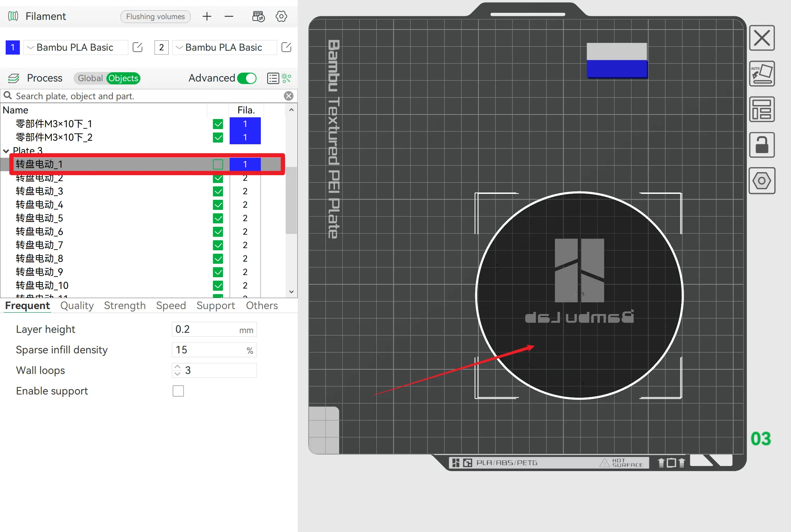Tick the Enable support checkbox
The height and width of the screenshot is (532, 791).
tap(178, 391)
